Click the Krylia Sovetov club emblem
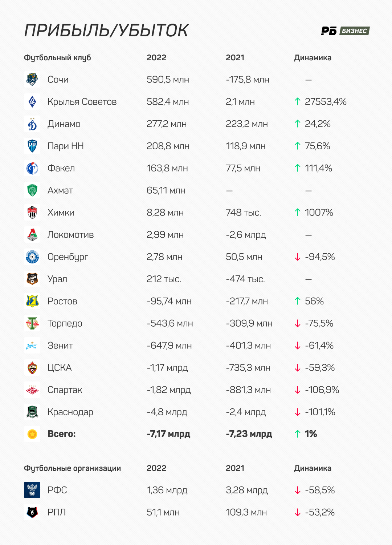 coord(32,102)
